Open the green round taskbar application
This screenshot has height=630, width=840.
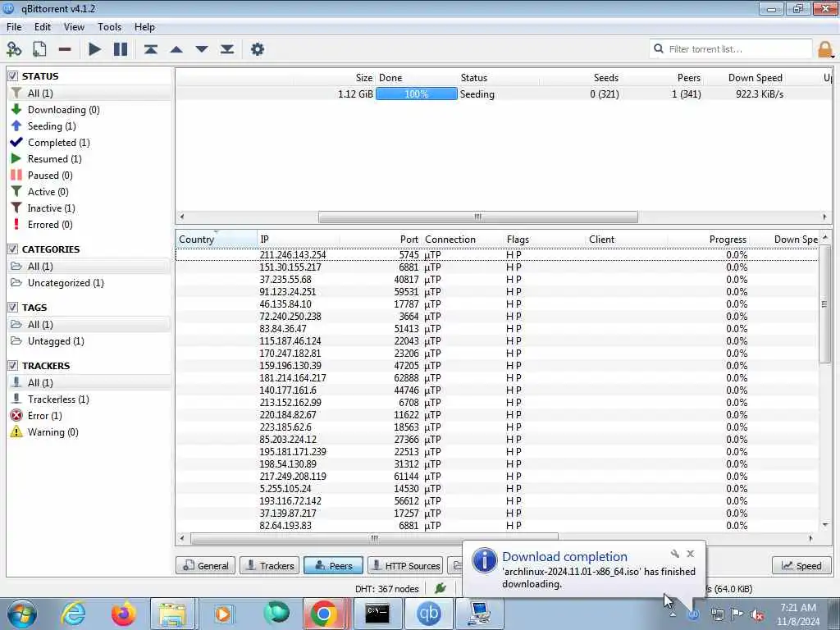click(276, 613)
